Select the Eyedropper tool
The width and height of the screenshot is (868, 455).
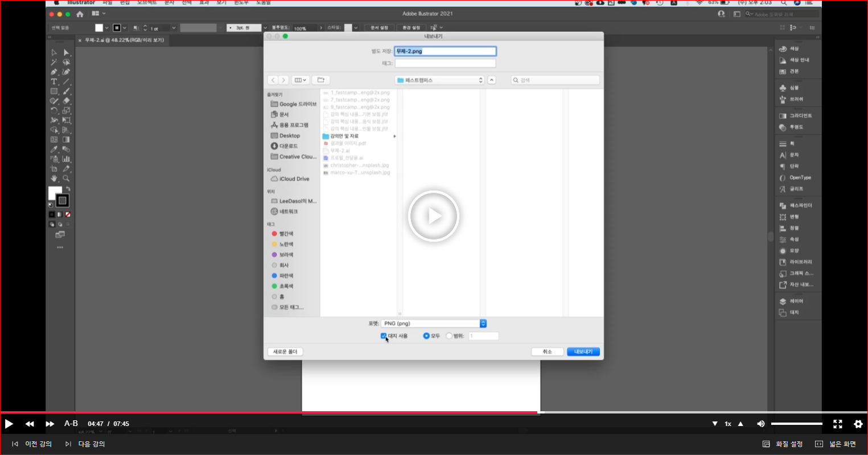pos(54,150)
